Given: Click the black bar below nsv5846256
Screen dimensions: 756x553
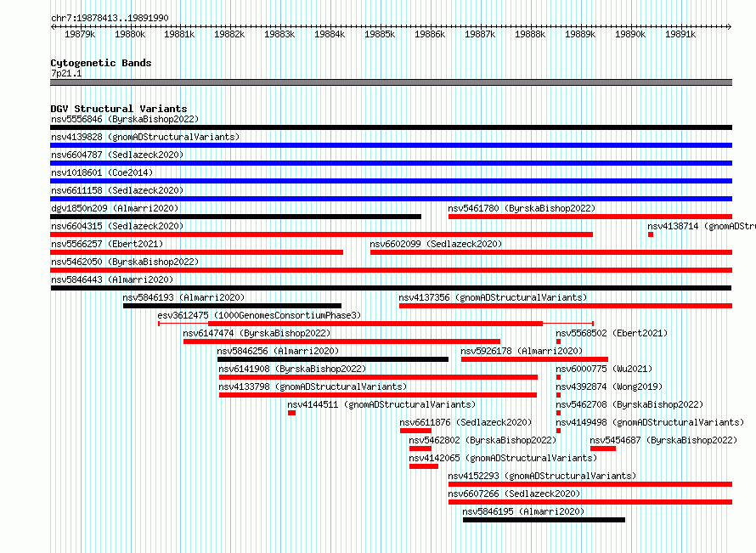Looking at the screenshot, I should (333, 359).
